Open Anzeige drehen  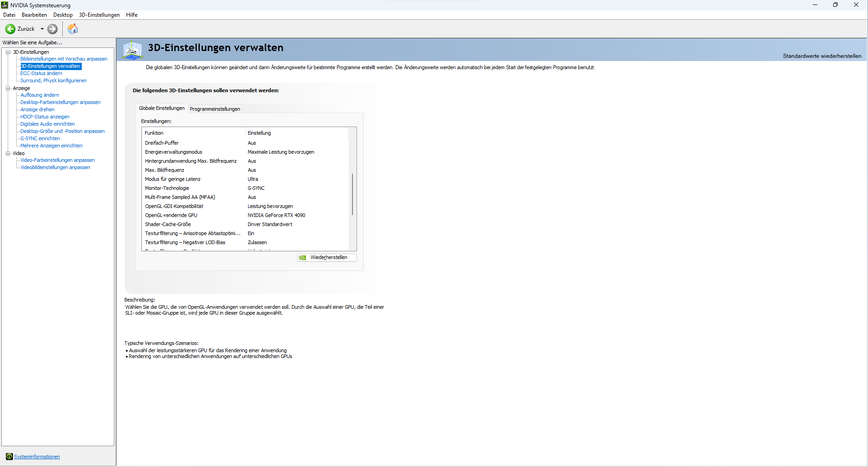(x=38, y=109)
